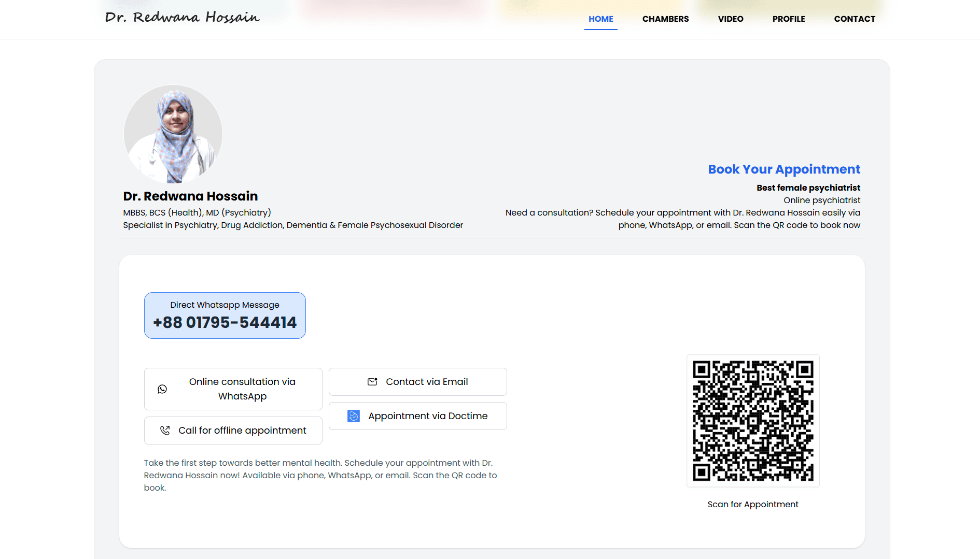
Task: Select CONTACT in the top navigation
Action: [x=854, y=19]
